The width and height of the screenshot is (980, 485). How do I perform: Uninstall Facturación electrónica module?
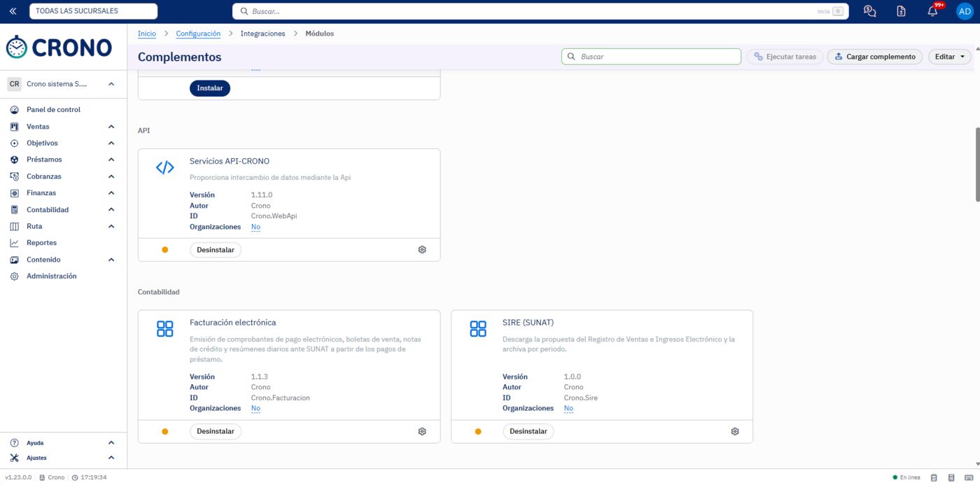(216, 432)
